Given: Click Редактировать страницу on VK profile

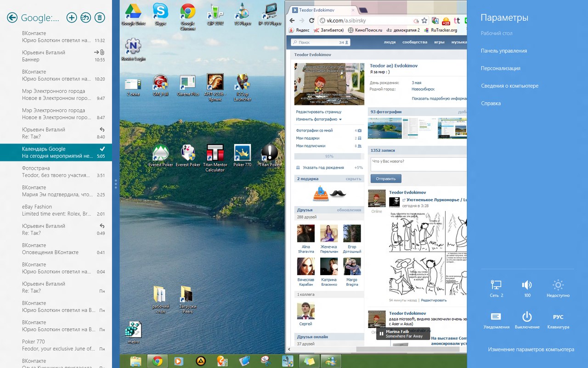Looking at the screenshot, I should [x=319, y=112].
